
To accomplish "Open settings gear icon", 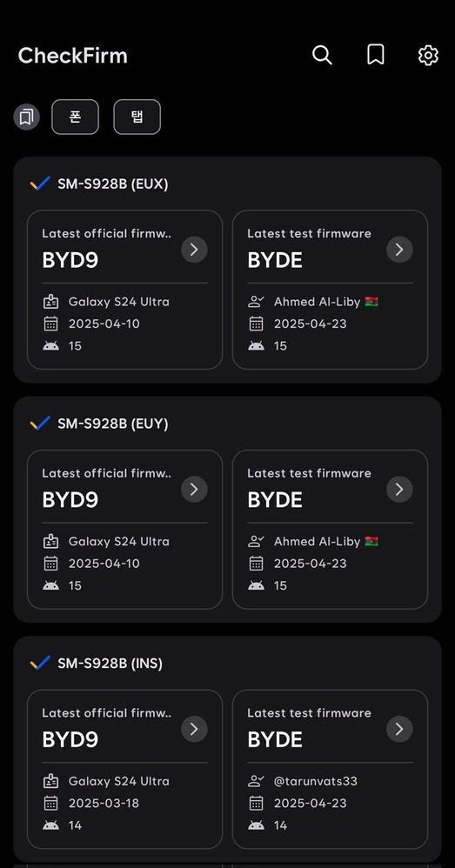I will (428, 56).
